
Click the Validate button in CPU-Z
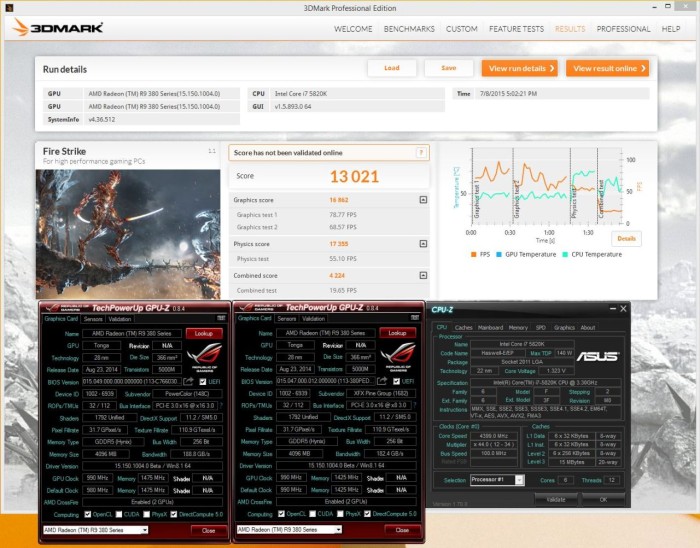pyautogui.click(x=555, y=499)
